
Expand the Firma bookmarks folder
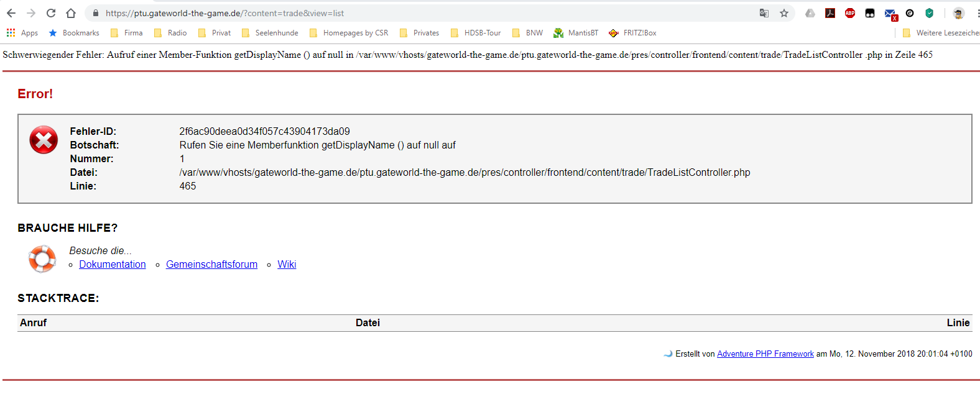click(127, 33)
